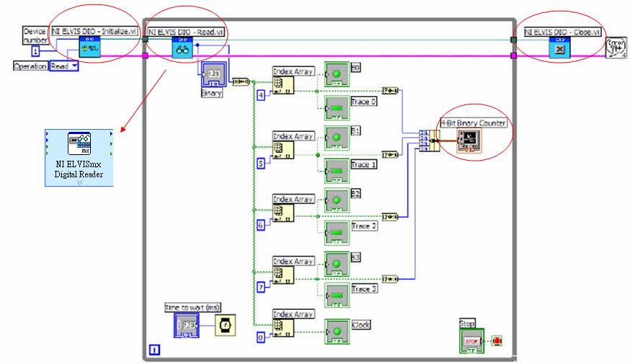Viewport: 630px width, 364px height.
Task: Click the NI ELVIS DIO Initialize VI icon
Action: (x=89, y=48)
